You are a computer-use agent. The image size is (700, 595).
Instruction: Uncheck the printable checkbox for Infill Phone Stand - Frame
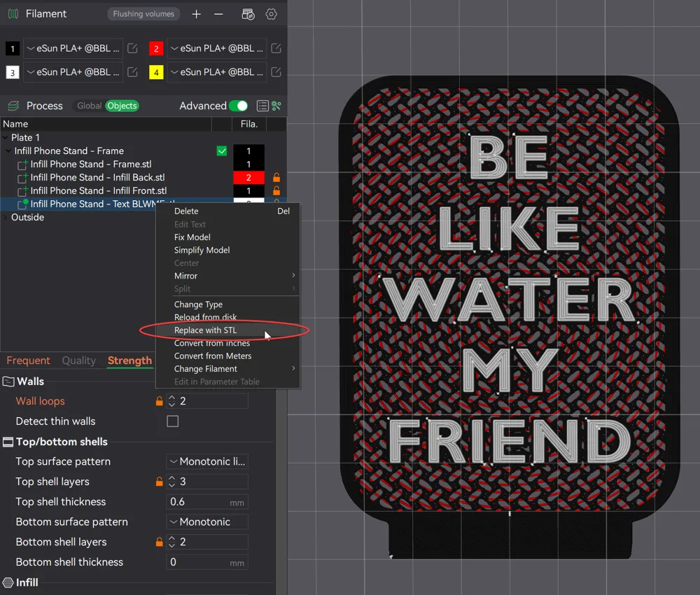tap(222, 151)
